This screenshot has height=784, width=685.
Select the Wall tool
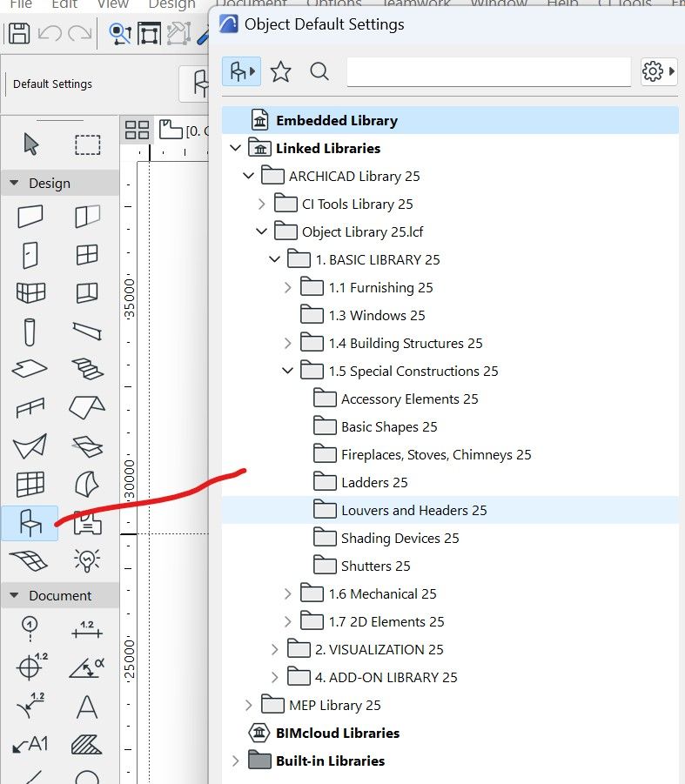coord(30,217)
